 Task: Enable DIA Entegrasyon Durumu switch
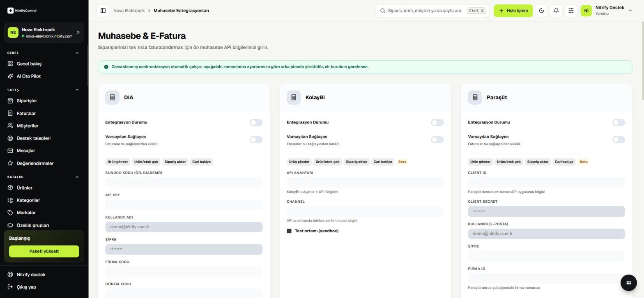(x=256, y=122)
